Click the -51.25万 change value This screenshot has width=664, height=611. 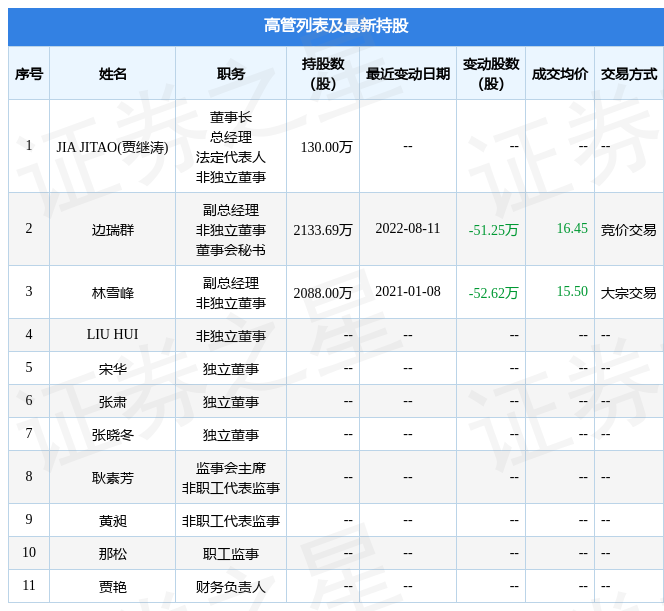point(493,230)
